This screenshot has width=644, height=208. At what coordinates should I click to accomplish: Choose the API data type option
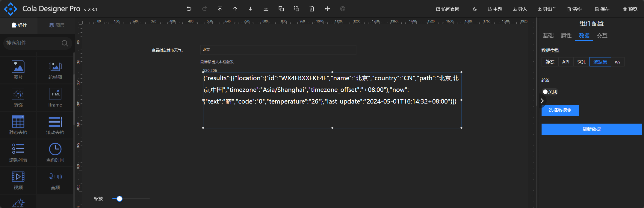(566, 62)
